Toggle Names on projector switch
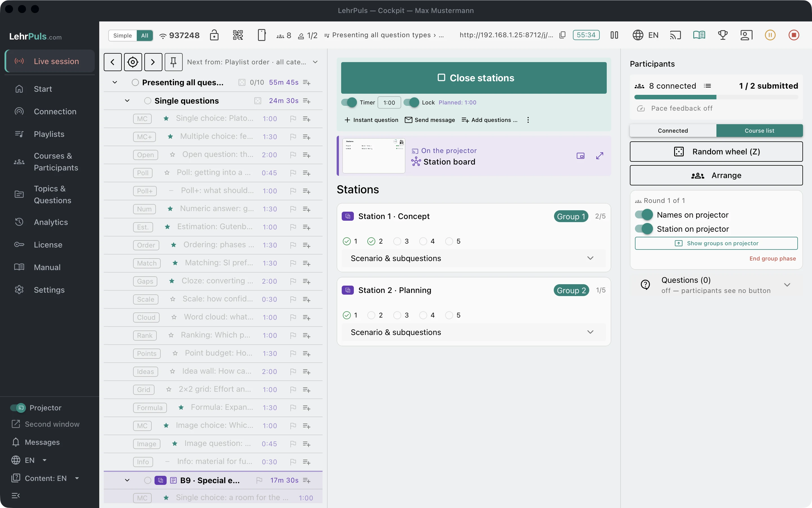The width and height of the screenshot is (812, 508). pyautogui.click(x=644, y=215)
